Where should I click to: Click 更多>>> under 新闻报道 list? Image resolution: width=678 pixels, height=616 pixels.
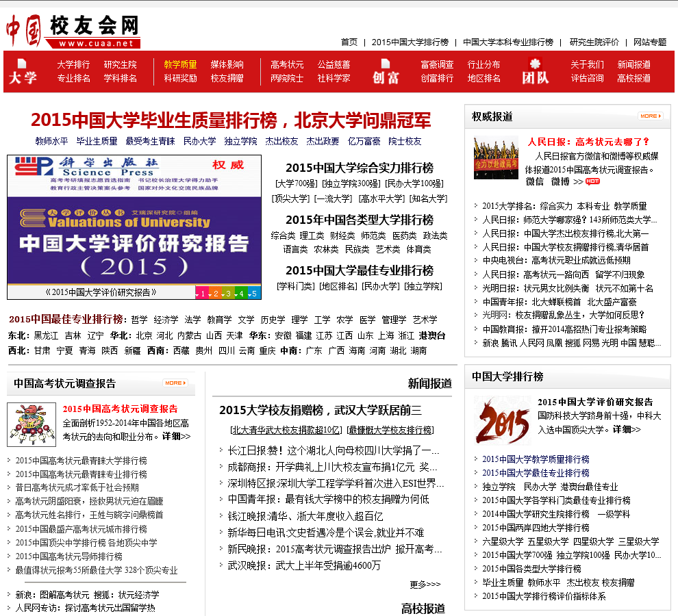pos(425,585)
